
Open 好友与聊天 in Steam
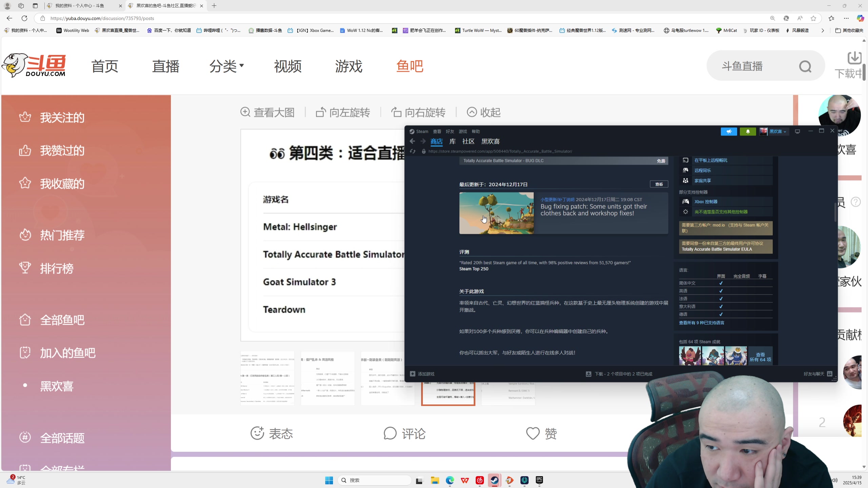(818, 374)
